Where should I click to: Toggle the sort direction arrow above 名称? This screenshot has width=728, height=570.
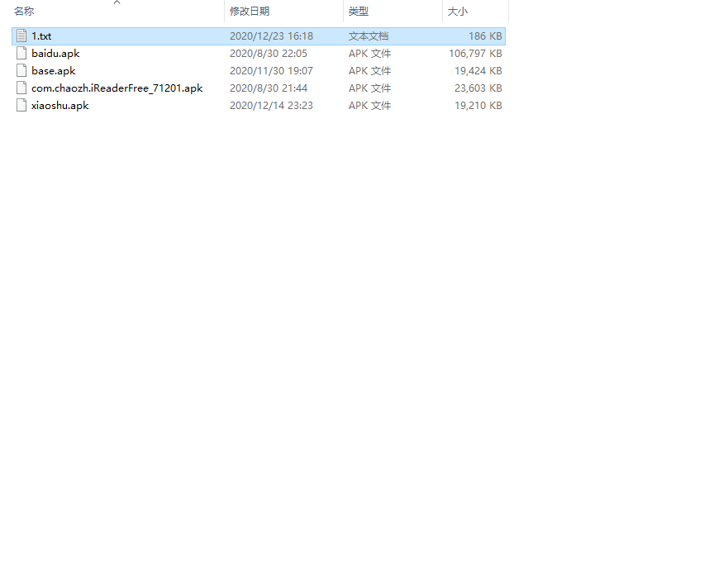(x=117, y=2)
